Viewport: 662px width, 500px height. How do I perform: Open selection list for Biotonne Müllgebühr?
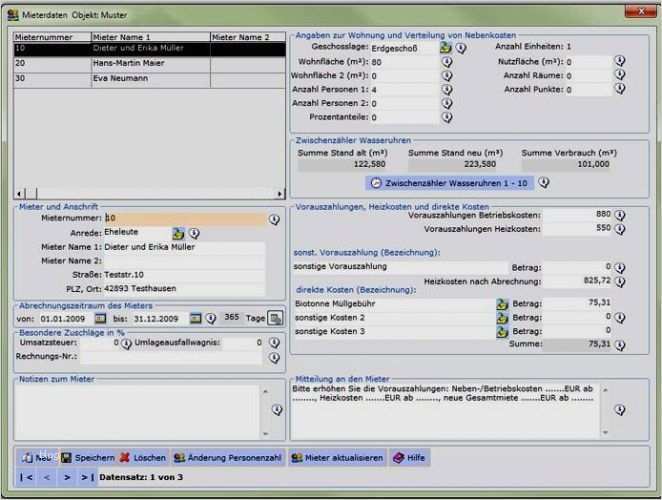502,304
